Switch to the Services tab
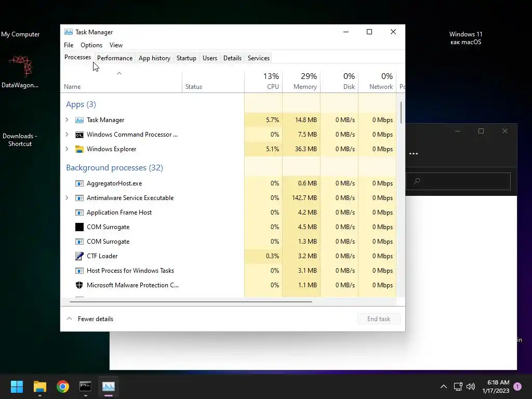 [259, 58]
